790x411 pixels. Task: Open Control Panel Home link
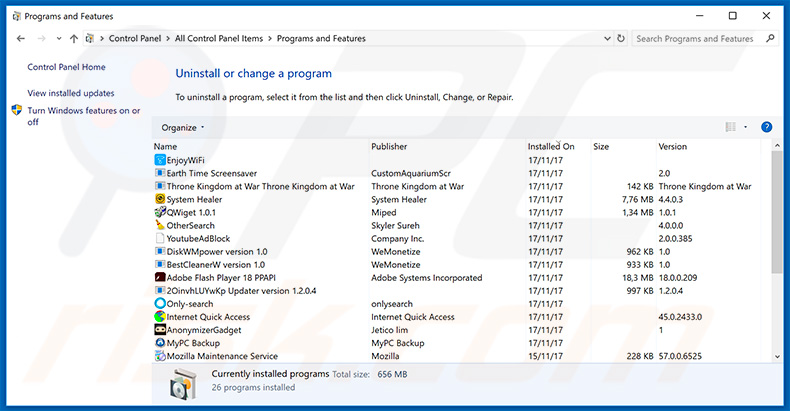(x=66, y=67)
